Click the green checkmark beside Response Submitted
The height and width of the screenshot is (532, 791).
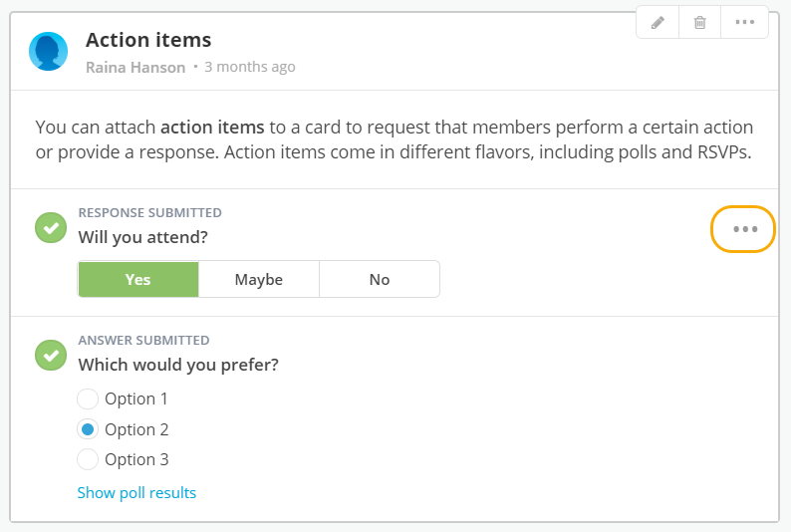click(x=50, y=227)
